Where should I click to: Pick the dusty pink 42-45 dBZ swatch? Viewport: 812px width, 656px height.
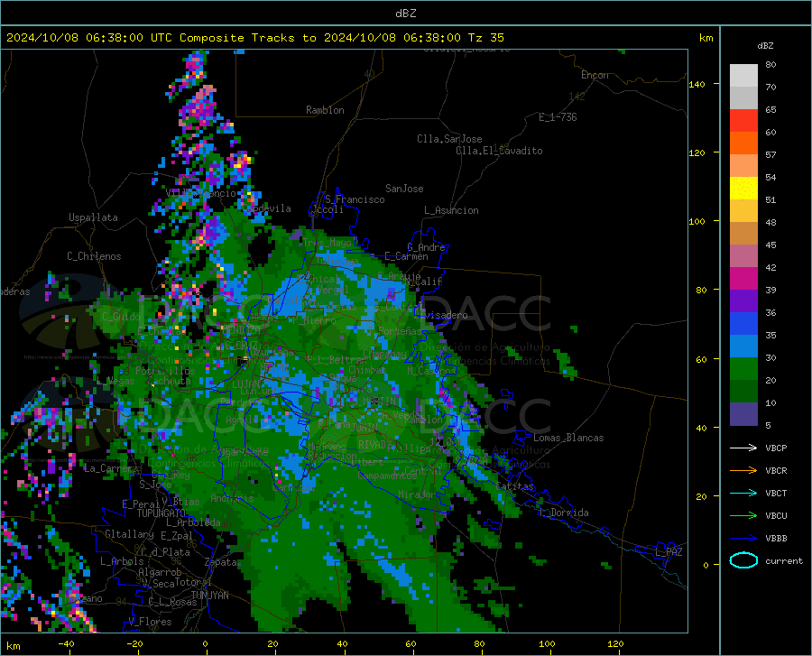743,256
